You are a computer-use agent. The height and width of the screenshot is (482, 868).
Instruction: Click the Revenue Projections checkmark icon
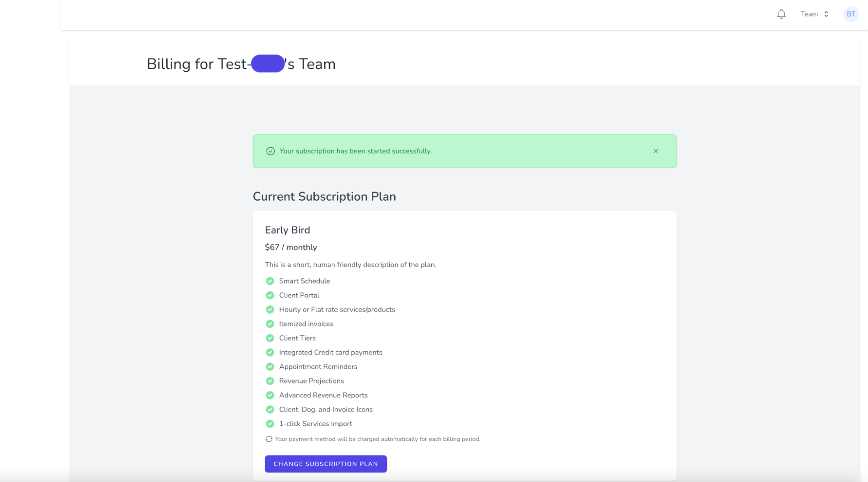270,381
